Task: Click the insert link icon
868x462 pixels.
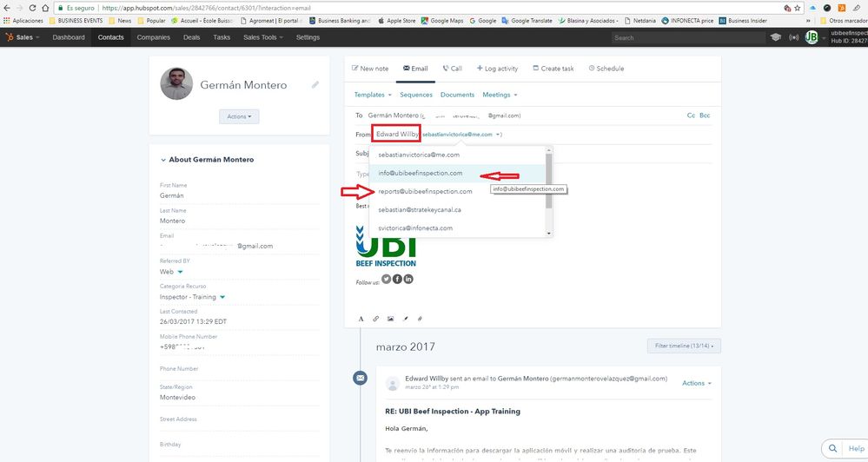Action: [376, 319]
